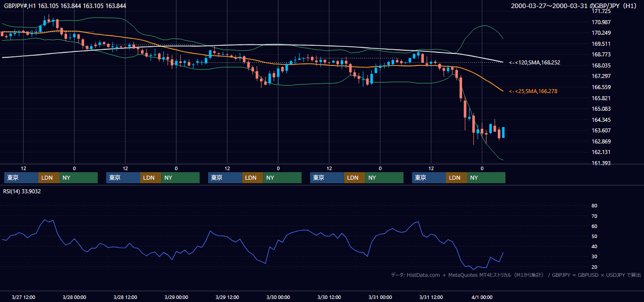The height and width of the screenshot is (302, 644).
Task: Click the 3/30 12:00 time axis label
Action: (329, 297)
